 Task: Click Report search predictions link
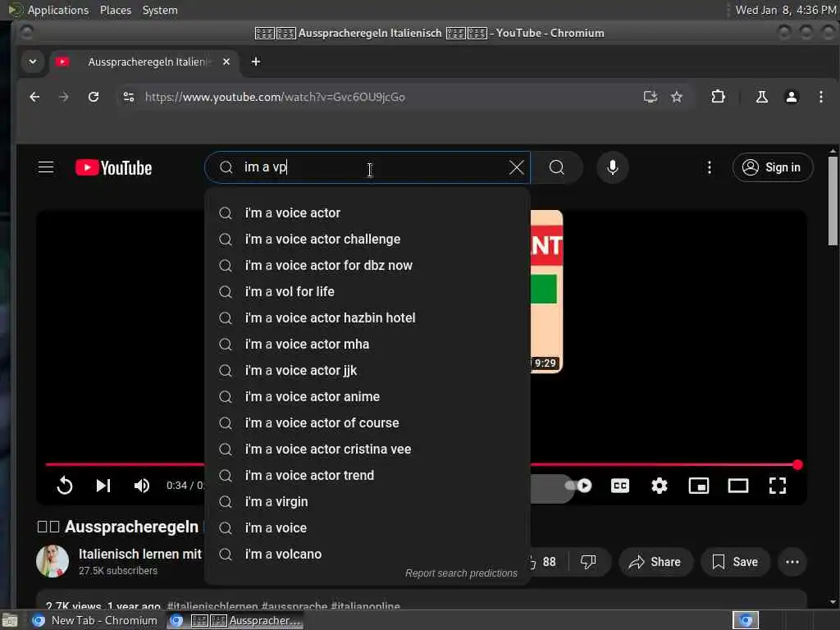[x=461, y=573]
